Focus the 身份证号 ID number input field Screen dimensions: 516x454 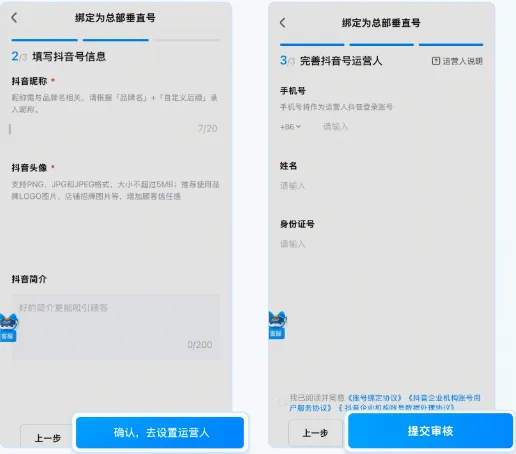point(381,244)
